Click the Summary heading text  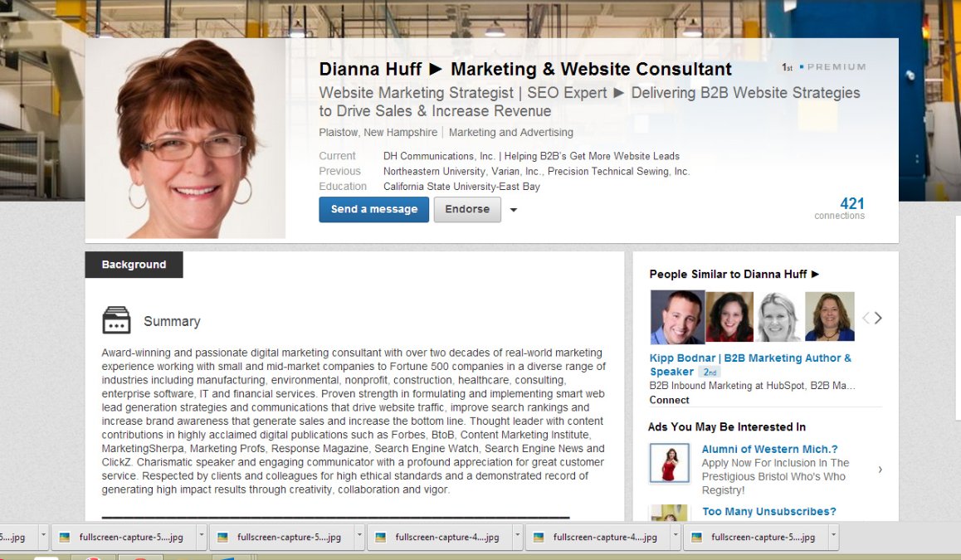(172, 322)
